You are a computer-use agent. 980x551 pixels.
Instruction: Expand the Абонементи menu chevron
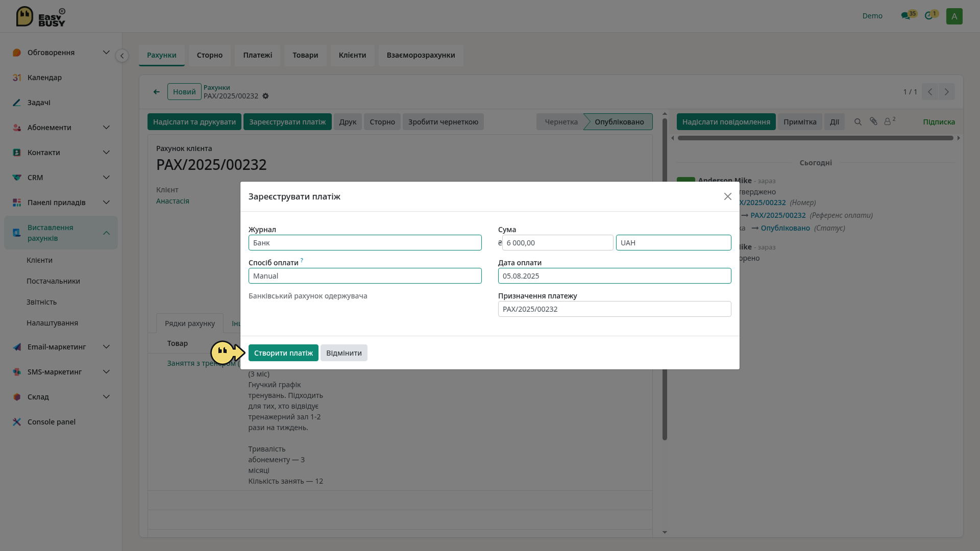click(106, 128)
